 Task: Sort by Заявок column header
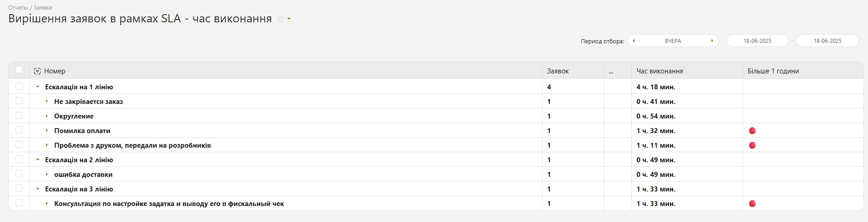[x=558, y=71]
